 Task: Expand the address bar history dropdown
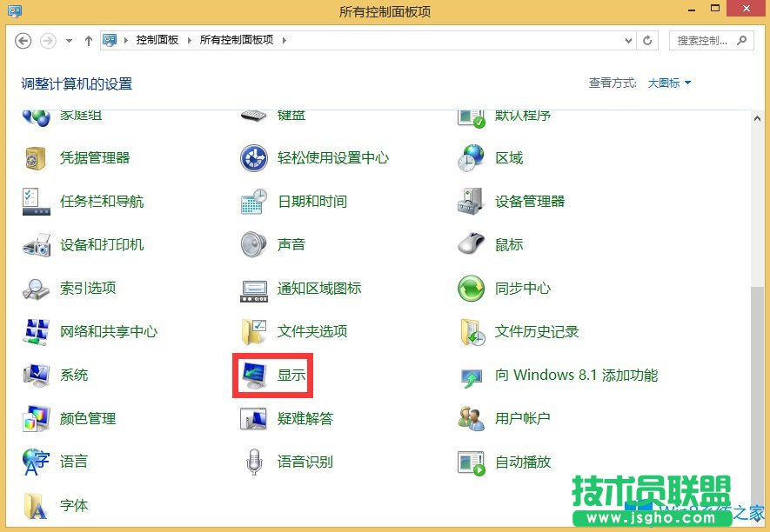(x=628, y=40)
